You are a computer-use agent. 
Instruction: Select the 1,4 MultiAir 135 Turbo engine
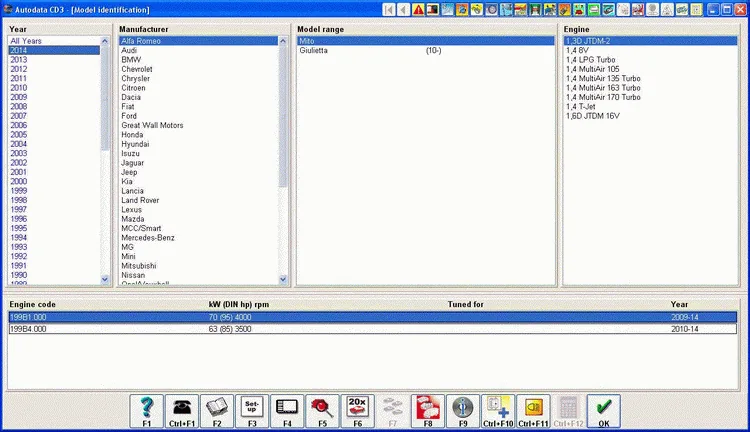pyautogui.click(x=651, y=78)
